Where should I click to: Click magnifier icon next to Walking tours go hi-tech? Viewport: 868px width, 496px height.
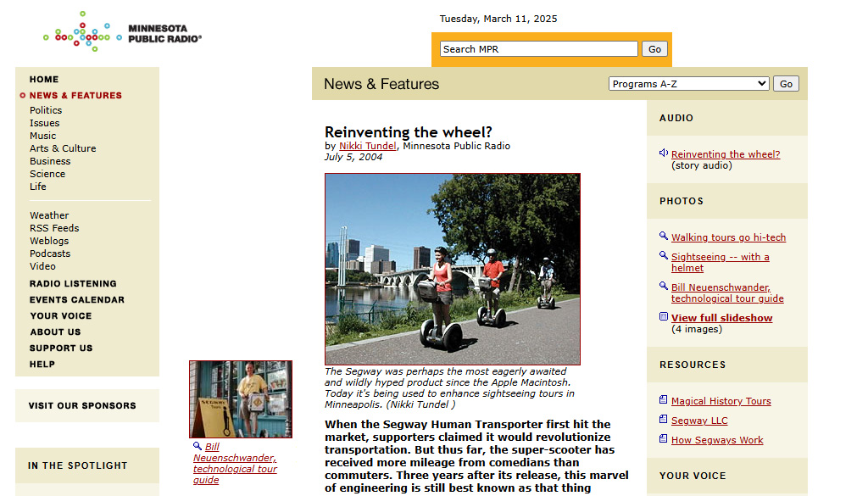point(664,236)
